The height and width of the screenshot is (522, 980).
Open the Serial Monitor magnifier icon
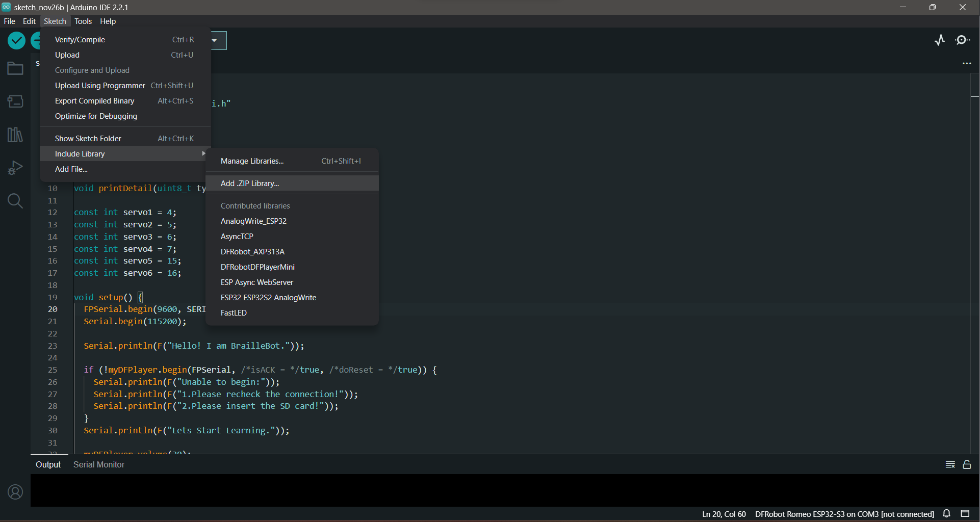(963, 40)
